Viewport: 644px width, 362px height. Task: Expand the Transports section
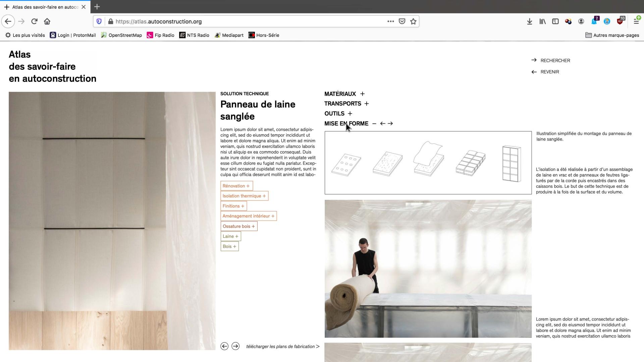tap(366, 104)
